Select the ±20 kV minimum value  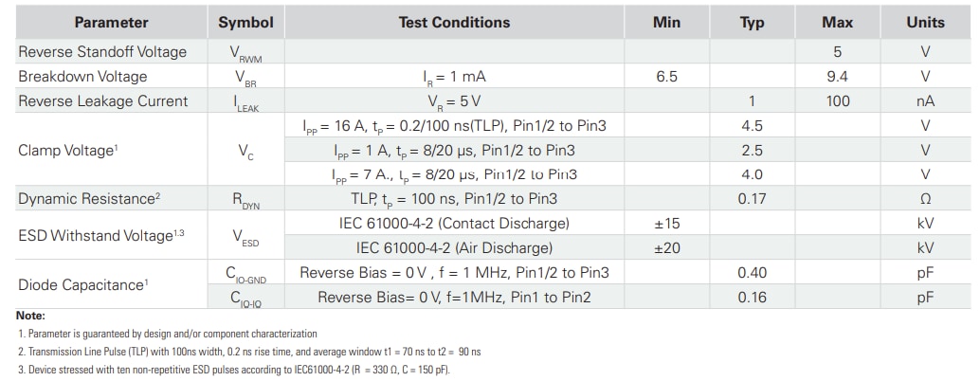(x=666, y=248)
